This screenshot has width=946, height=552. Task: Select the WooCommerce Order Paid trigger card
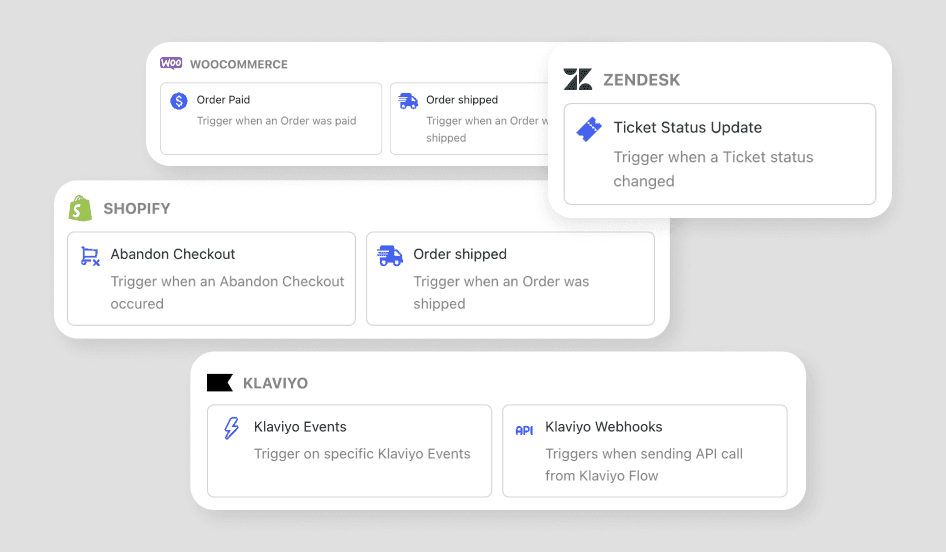tap(271, 118)
